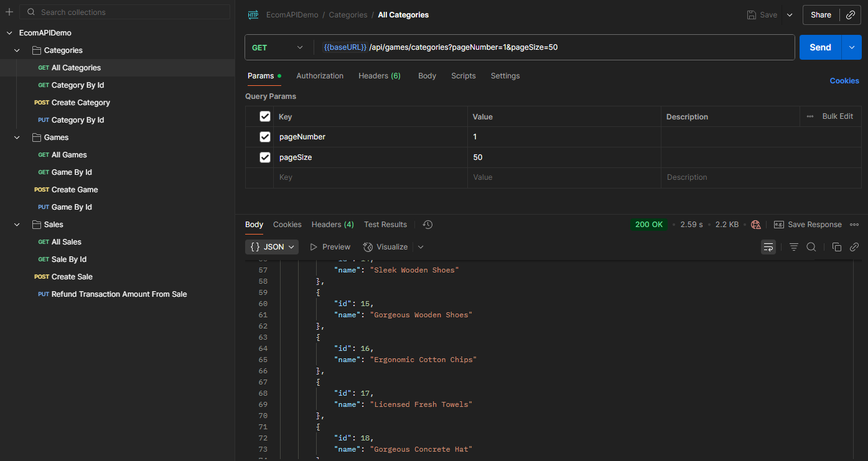The width and height of the screenshot is (868, 461).
Task: Click the plus icon to create a collection
Action: 9,12
